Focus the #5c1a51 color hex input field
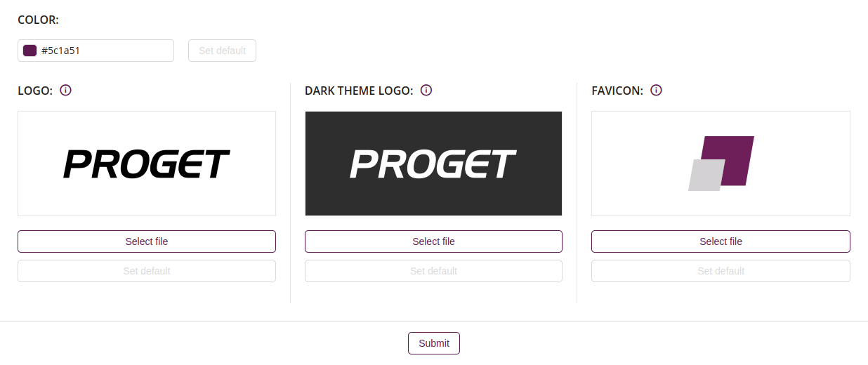Image resolution: width=868 pixels, height=365 pixels. tap(96, 51)
